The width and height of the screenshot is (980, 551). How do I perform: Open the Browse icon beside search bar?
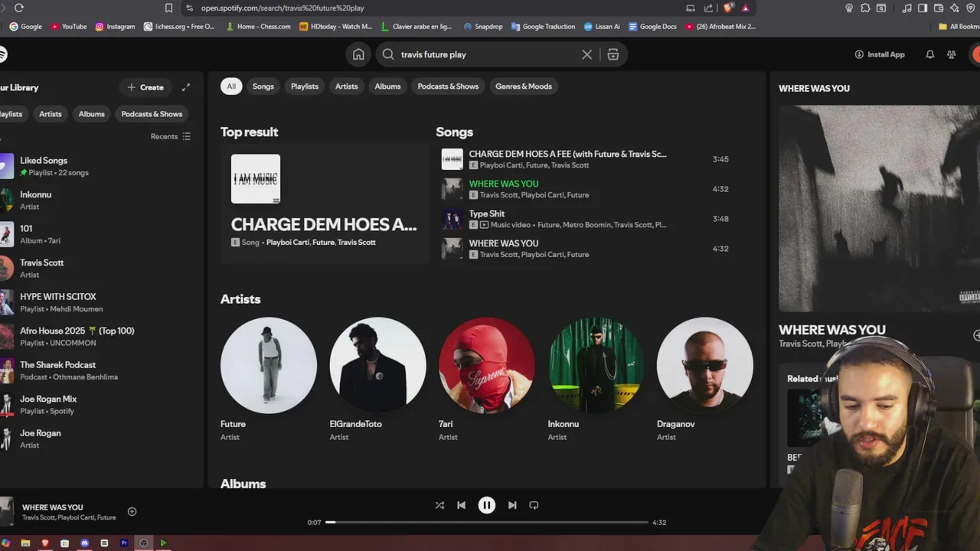tap(612, 54)
